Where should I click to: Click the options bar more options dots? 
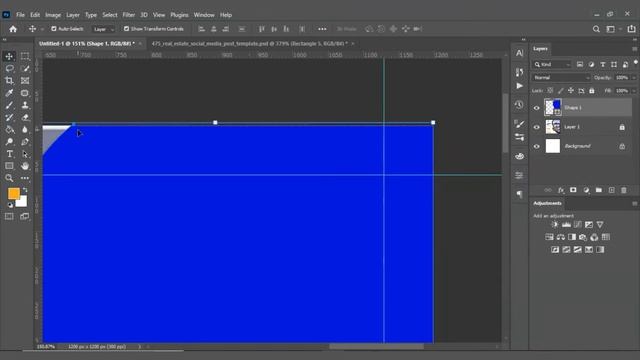tap(322, 29)
